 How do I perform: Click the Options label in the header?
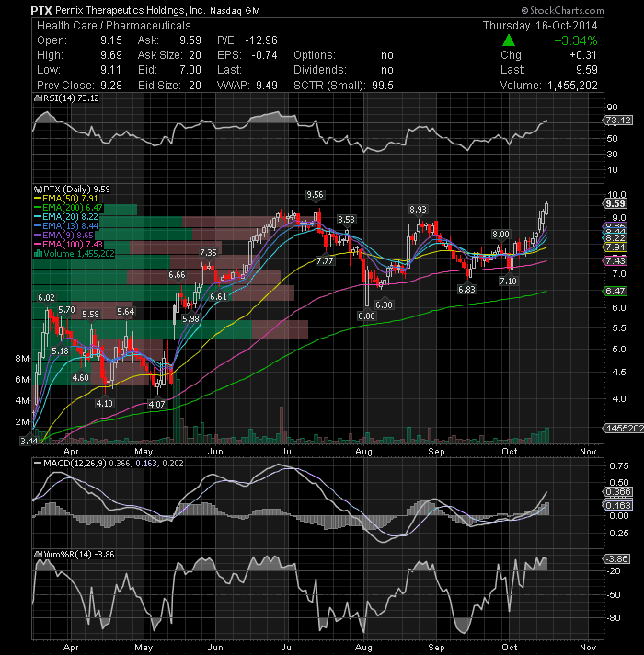[315, 54]
